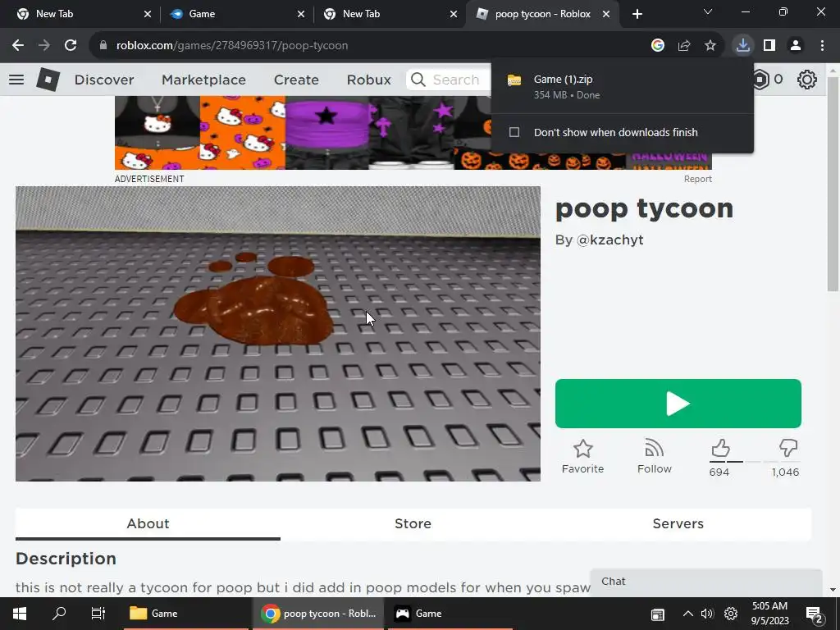This screenshot has height=630, width=840.
Task: Click the Roblox logo icon
Action: tap(48, 80)
